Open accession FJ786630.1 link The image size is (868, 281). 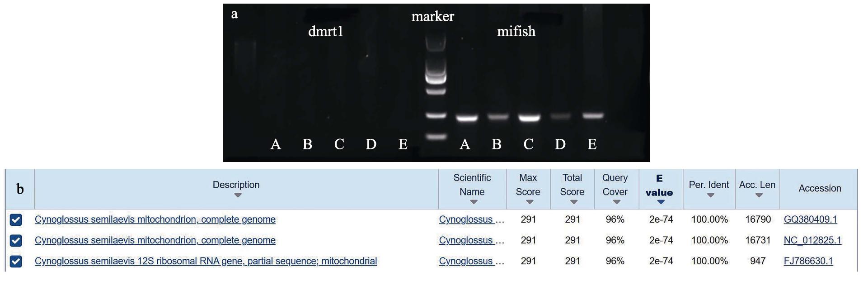tap(808, 261)
